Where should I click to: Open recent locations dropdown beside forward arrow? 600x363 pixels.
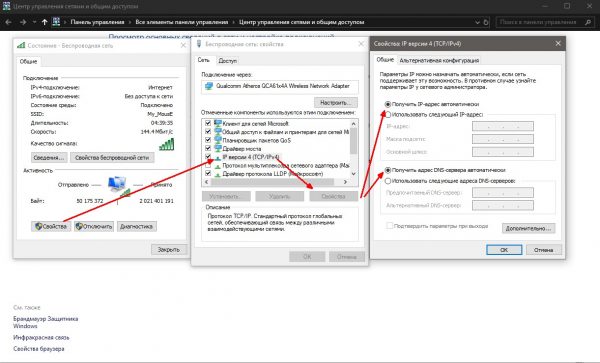coord(34,22)
